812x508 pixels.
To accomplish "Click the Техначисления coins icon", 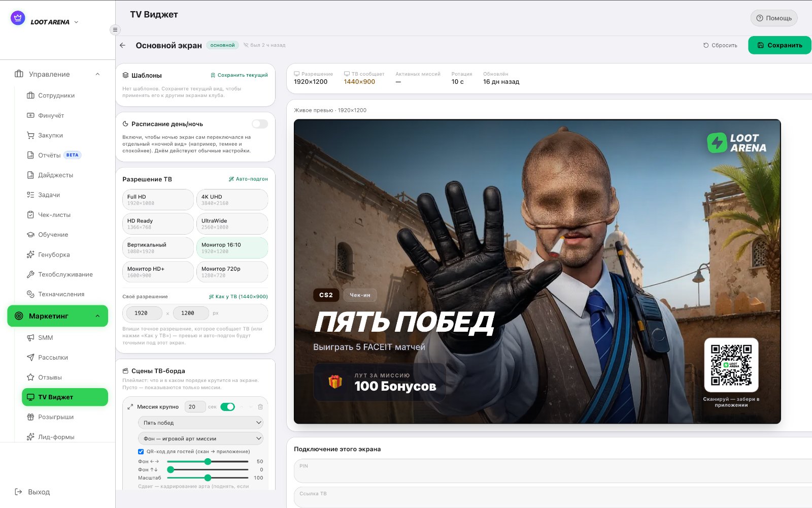I will pos(30,294).
